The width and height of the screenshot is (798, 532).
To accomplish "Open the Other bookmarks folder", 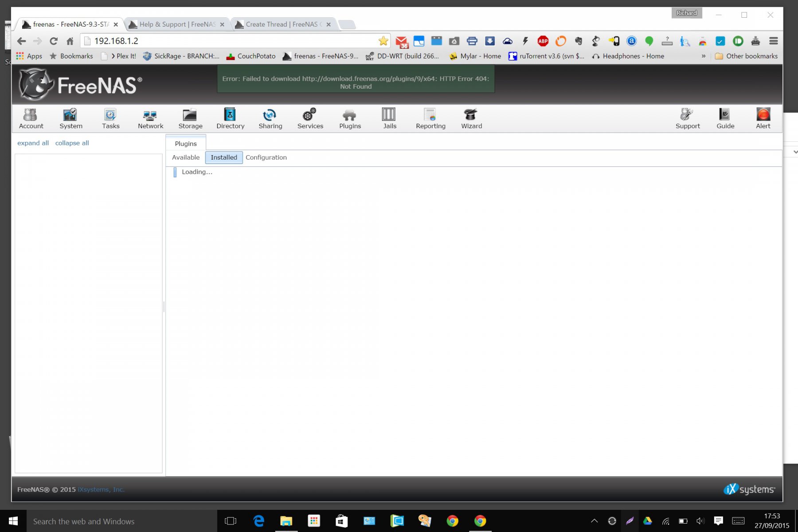I will pos(747,56).
